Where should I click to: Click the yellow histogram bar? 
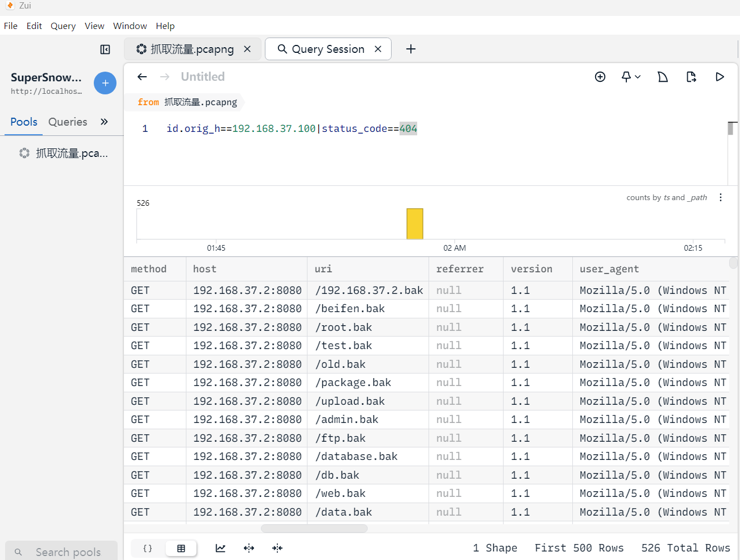(x=415, y=223)
